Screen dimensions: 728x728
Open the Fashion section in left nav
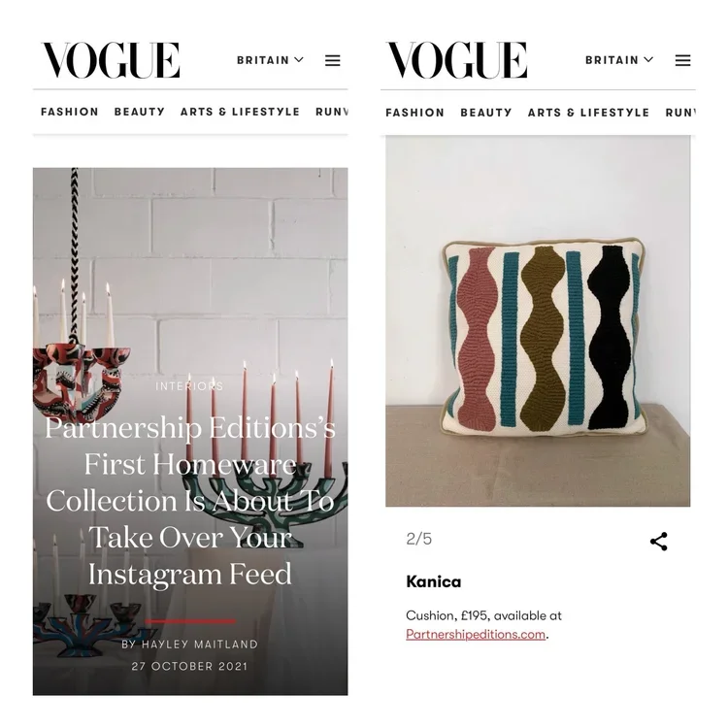pos(70,112)
